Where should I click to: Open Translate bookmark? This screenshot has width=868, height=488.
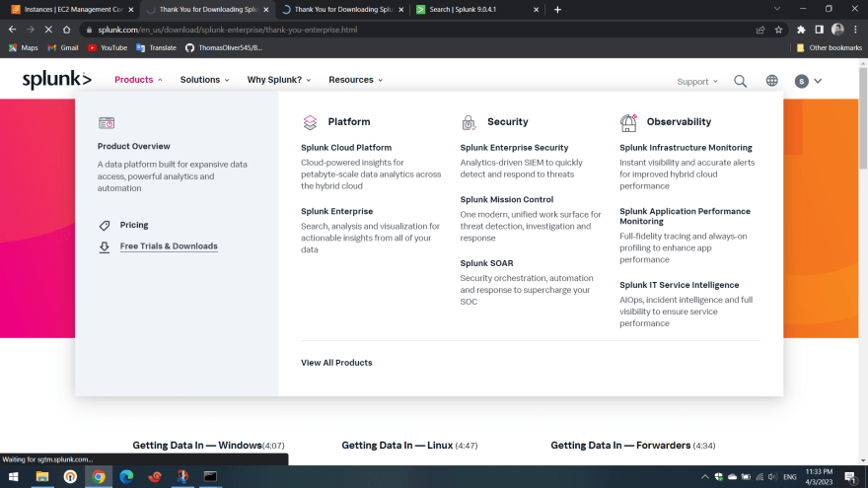[x=156, y=47]
